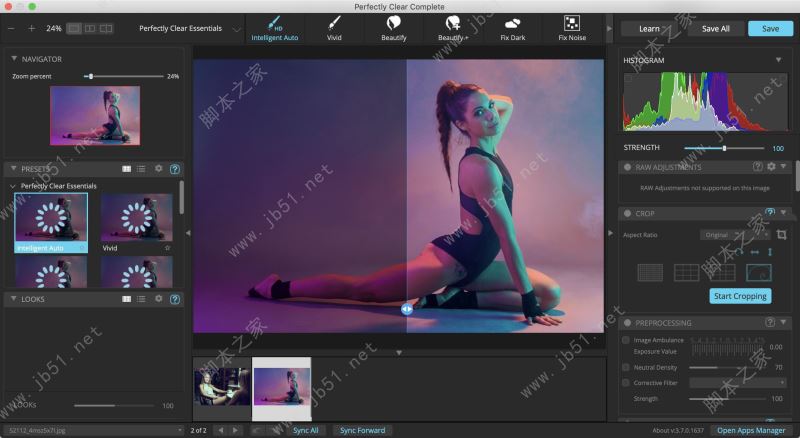Select the Intelligent Auto preset thumbnail
Viewport: 800px width, 438px height.
pyautogui.click(x=51, y=223)
